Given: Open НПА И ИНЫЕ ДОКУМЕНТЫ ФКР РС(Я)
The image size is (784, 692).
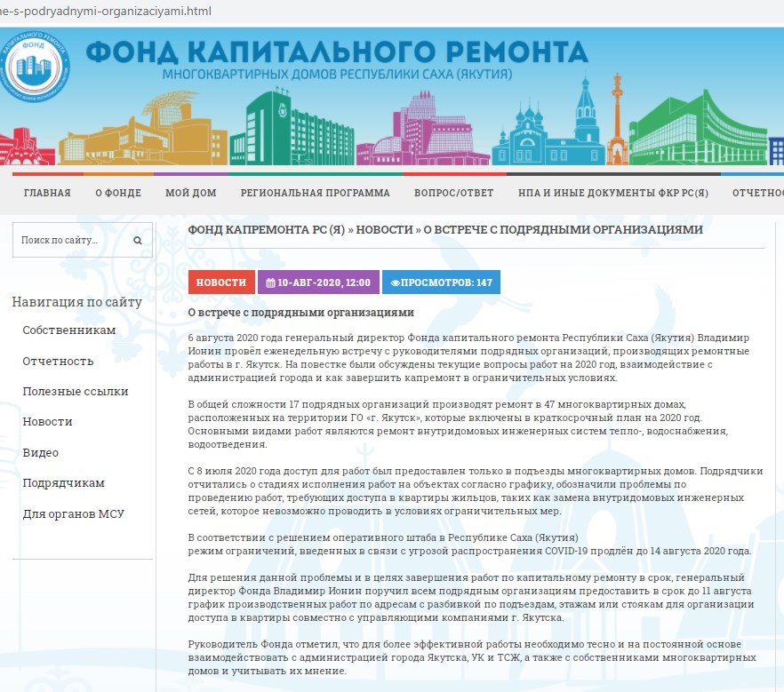Looking at the screenshot, I should [x=612, y=193].
